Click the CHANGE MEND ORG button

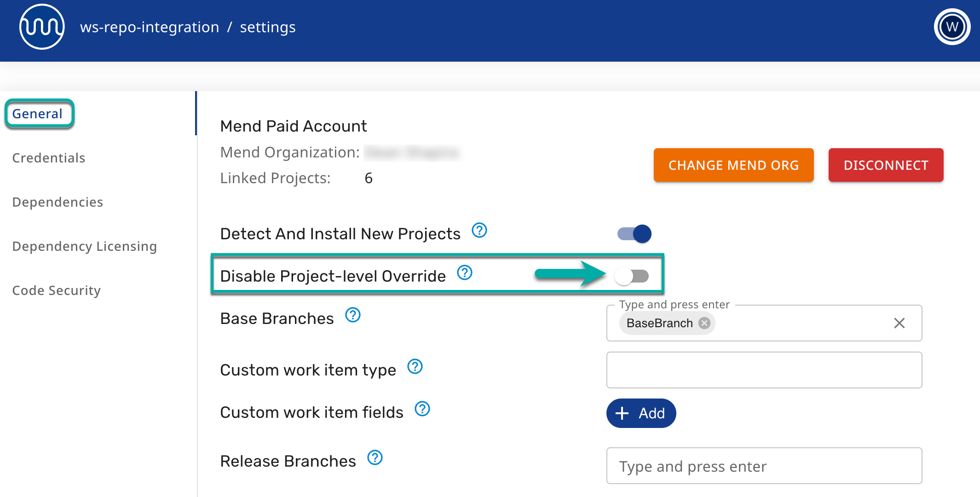733,165
